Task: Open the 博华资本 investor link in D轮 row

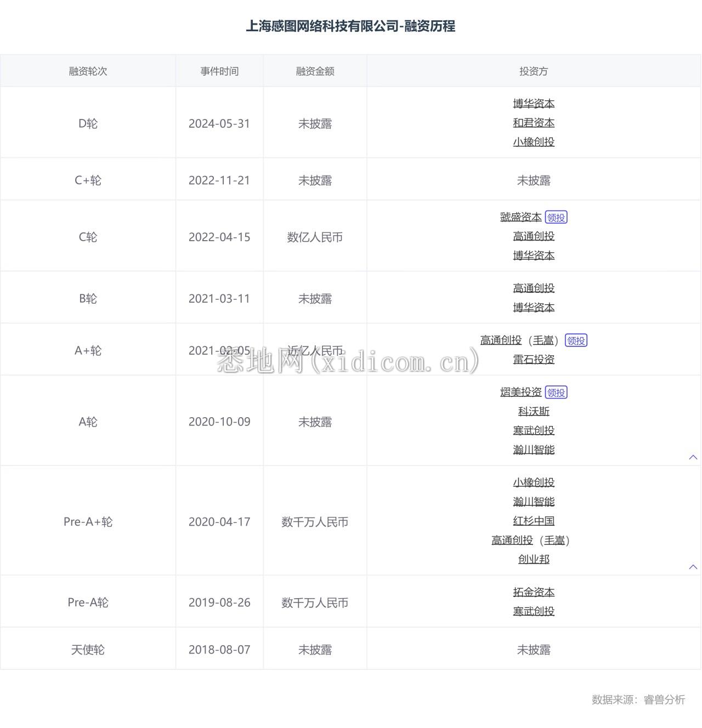Action: (534, 103)
